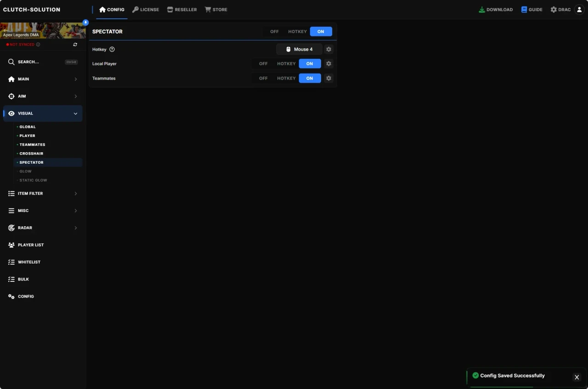This screenshot has height=389, width=588.
Task: Open the RADAR section
Action: [x=42, y=228]
